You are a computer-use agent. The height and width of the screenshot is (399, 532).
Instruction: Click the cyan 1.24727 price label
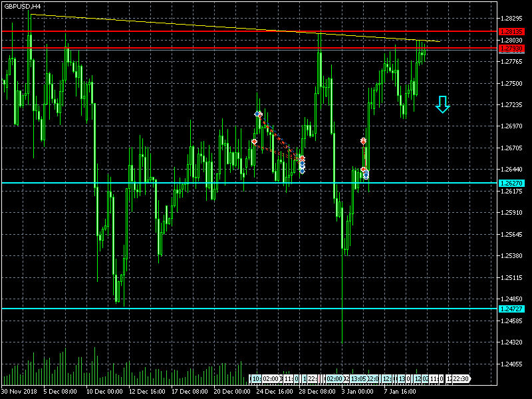point(511,309)
